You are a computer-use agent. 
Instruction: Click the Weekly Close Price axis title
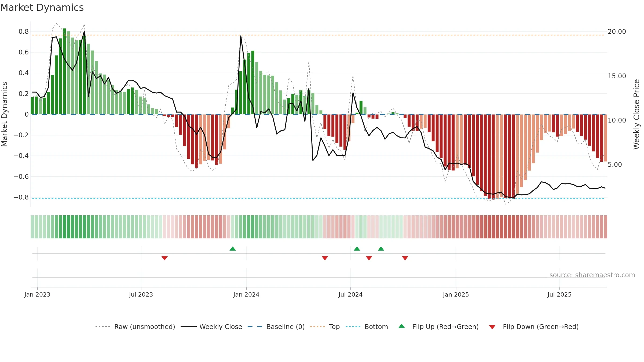[636, 114]
